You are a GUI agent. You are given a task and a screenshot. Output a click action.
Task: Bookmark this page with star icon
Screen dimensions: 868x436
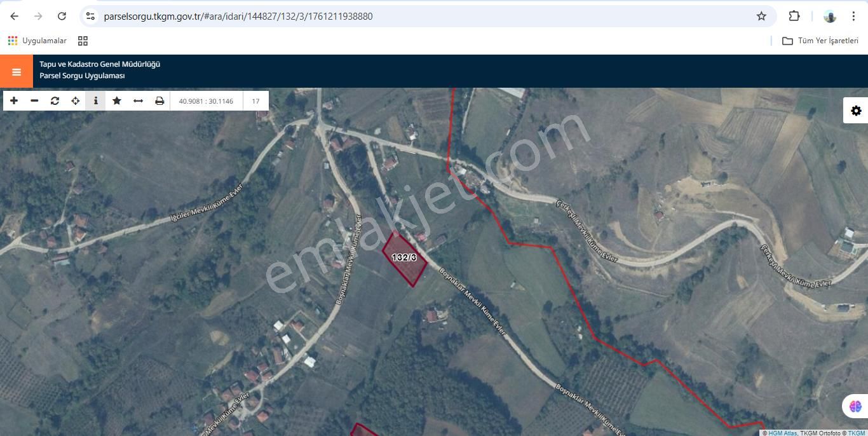761,17
